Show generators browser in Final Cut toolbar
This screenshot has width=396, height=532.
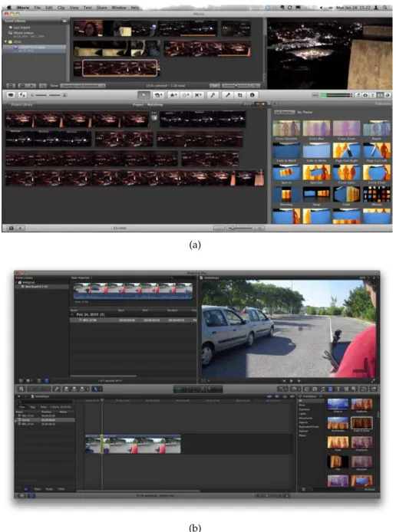click(346, 389)
